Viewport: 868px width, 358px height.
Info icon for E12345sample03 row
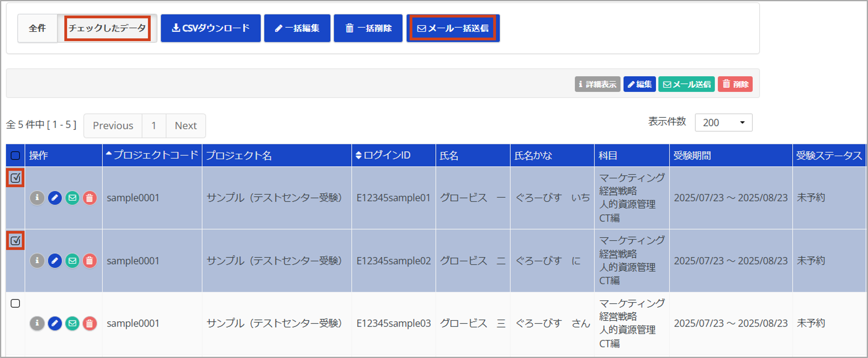click(x=37, y=323)
